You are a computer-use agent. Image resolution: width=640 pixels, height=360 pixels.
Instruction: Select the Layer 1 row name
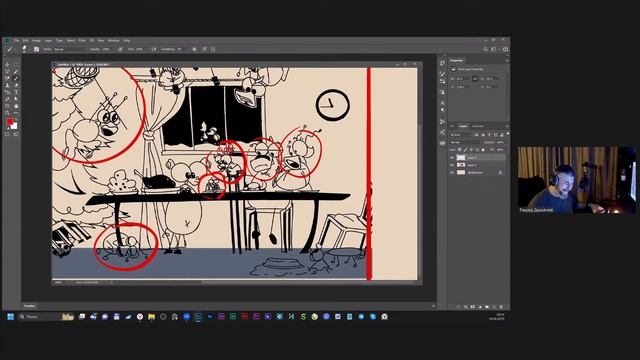coord(472,165)
